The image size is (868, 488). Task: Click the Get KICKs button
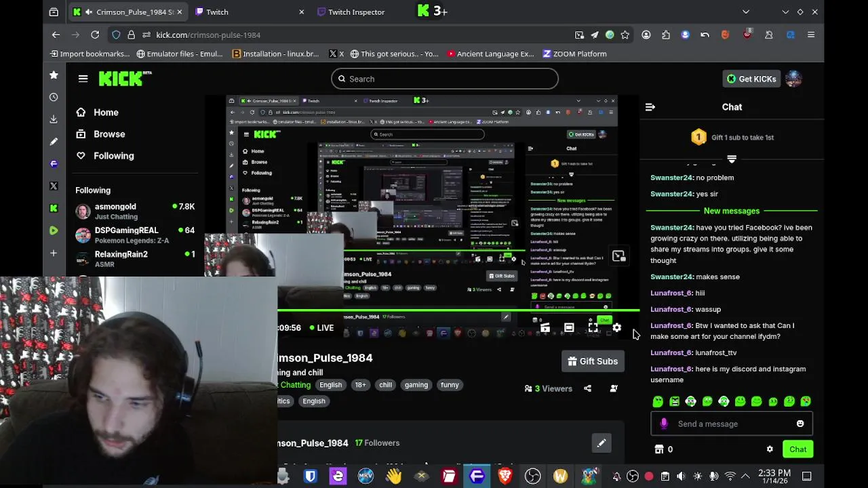click(x=751, y=79)
